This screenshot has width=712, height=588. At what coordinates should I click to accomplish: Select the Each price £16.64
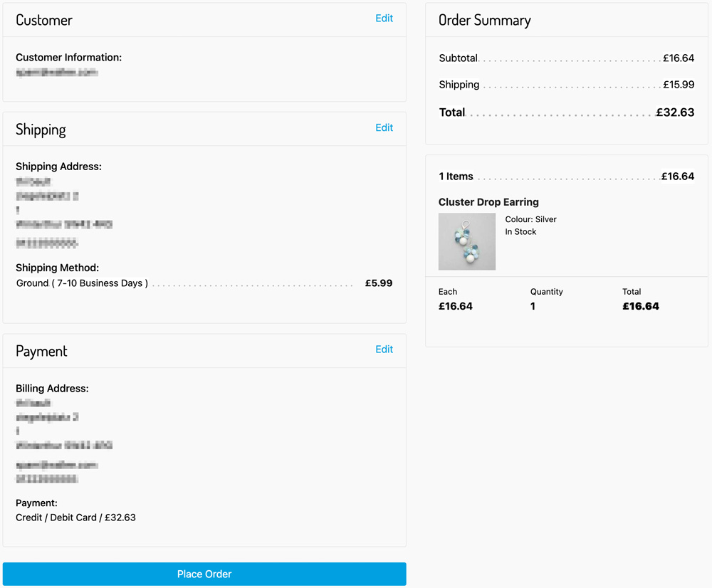point(456,306)
